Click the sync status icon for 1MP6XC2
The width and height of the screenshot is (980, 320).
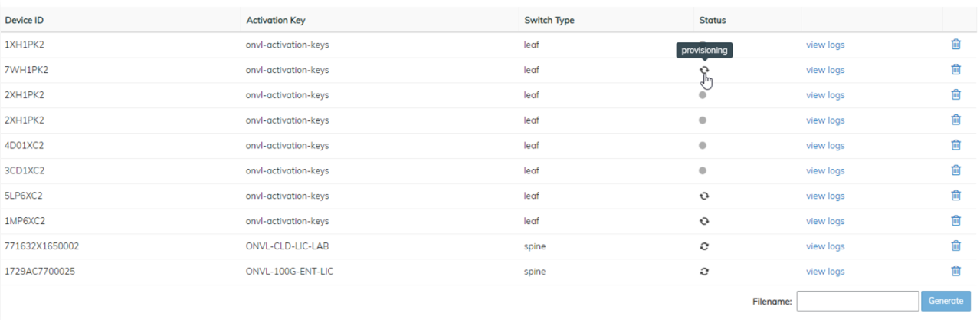[x=704, y=221]
